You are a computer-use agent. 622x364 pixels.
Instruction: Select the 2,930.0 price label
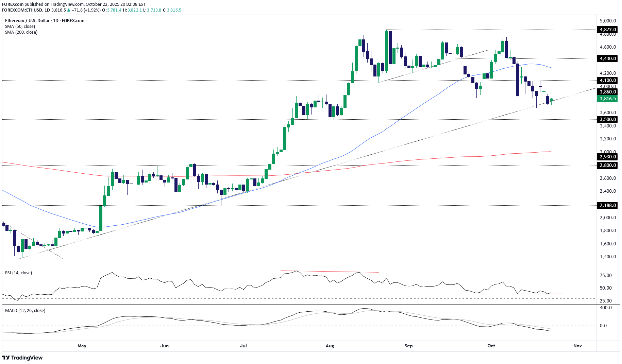pyautogui.click(x=607, y=157)
